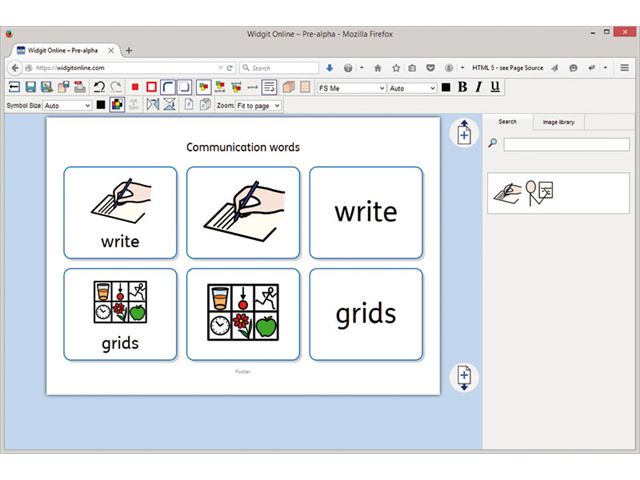The image size is (640, 480).
Task: Open the Zoom Fit to page dropdown
Action: tap(258, 106)
